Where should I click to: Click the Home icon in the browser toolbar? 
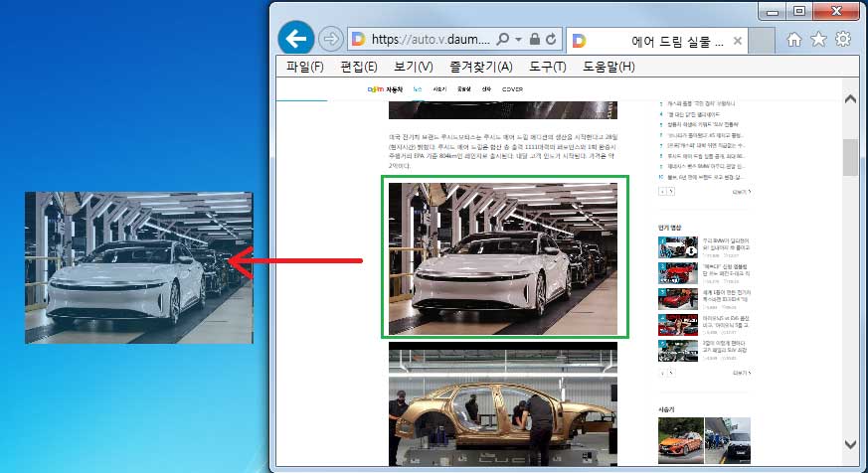(794, 40)
